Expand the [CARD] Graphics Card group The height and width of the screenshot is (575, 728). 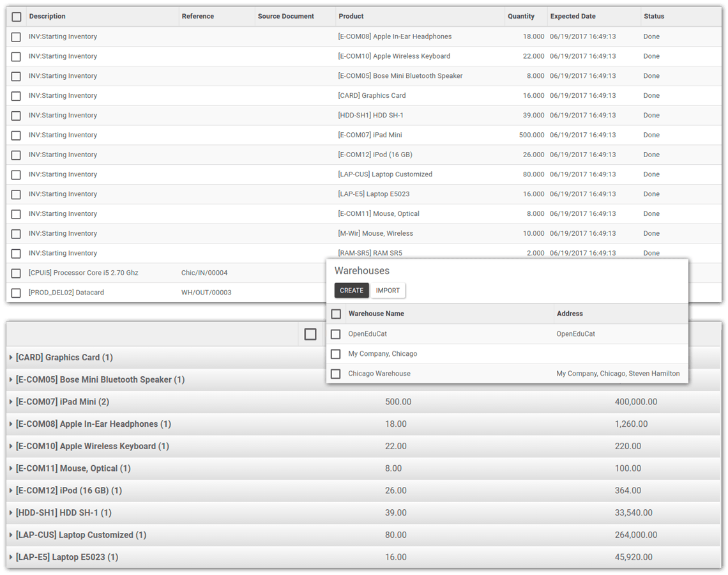(x=11, y=357)
